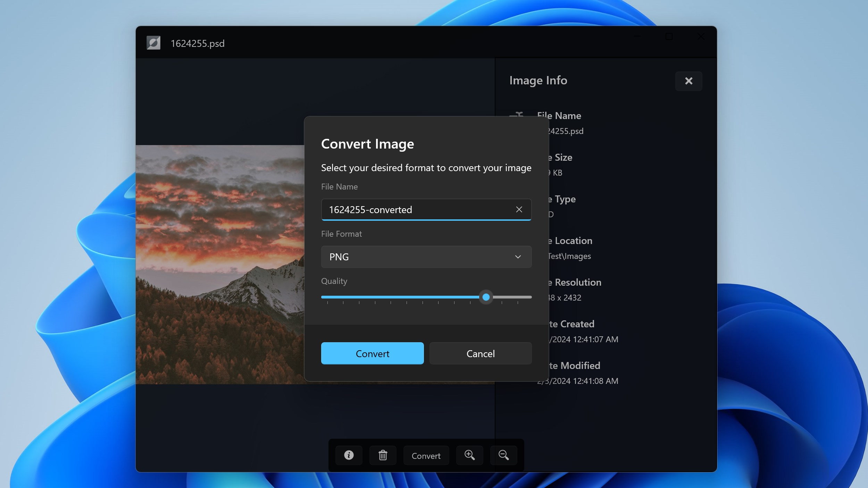Maximize the image viewer window
Screen dimensions: 868x488
point(669,36)
